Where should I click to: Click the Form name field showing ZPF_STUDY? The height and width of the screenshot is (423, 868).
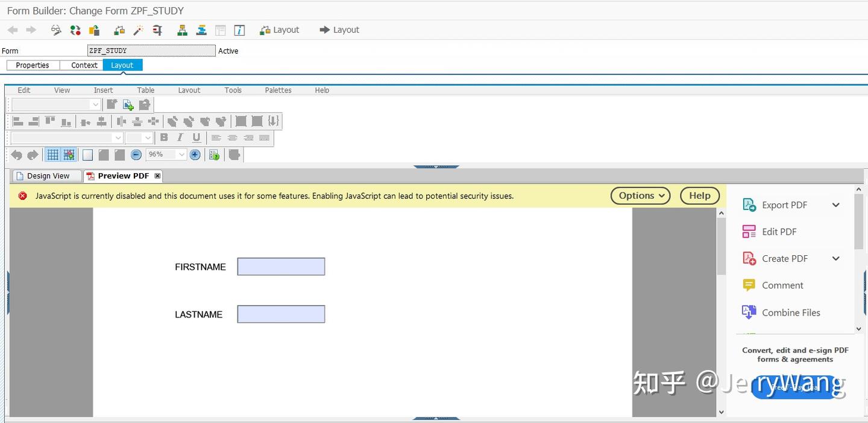click(151, 51)
